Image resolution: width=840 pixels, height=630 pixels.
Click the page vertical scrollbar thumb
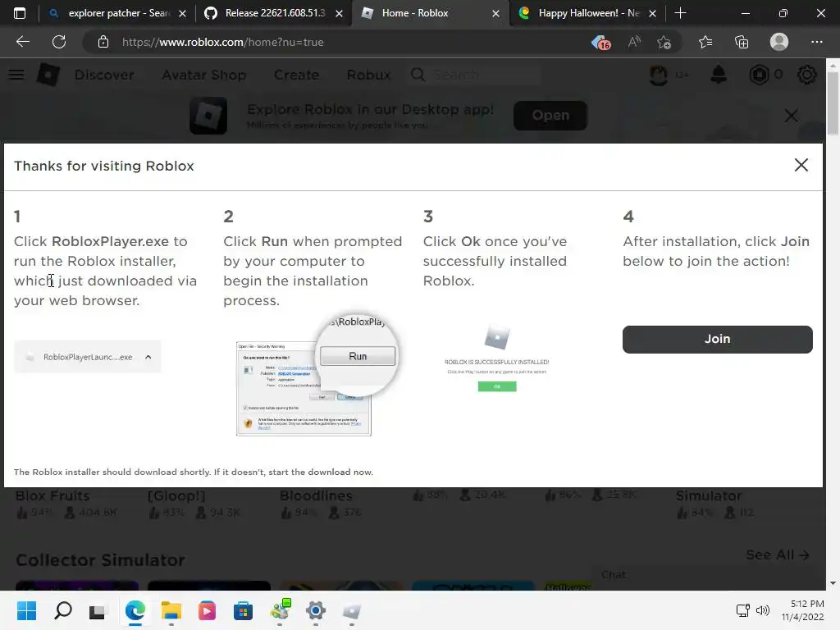click(833, 103)
